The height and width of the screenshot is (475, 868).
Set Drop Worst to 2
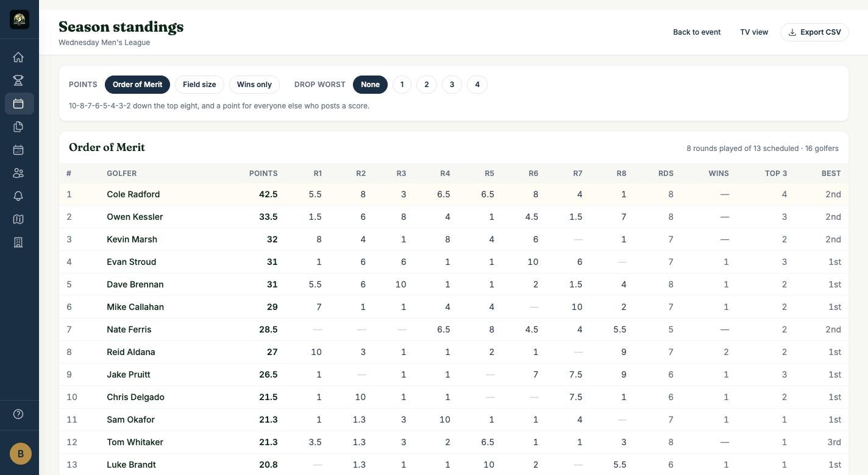point(427,85)
